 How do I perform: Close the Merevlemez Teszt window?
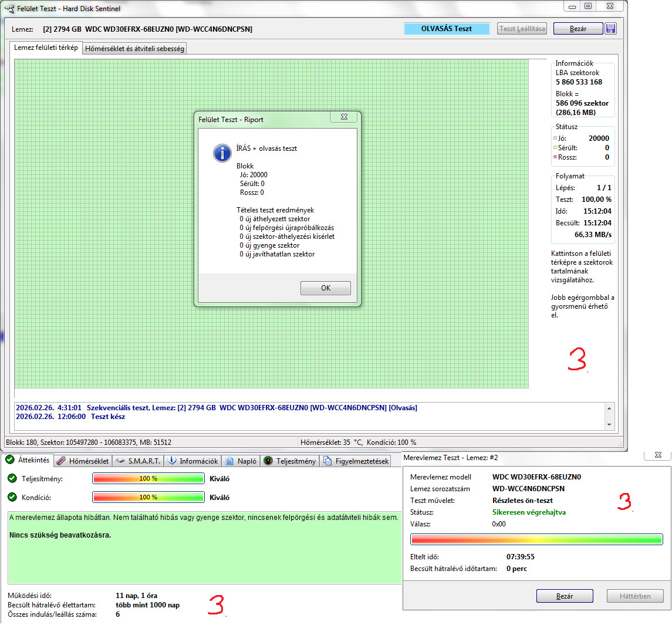click(658, 455)
